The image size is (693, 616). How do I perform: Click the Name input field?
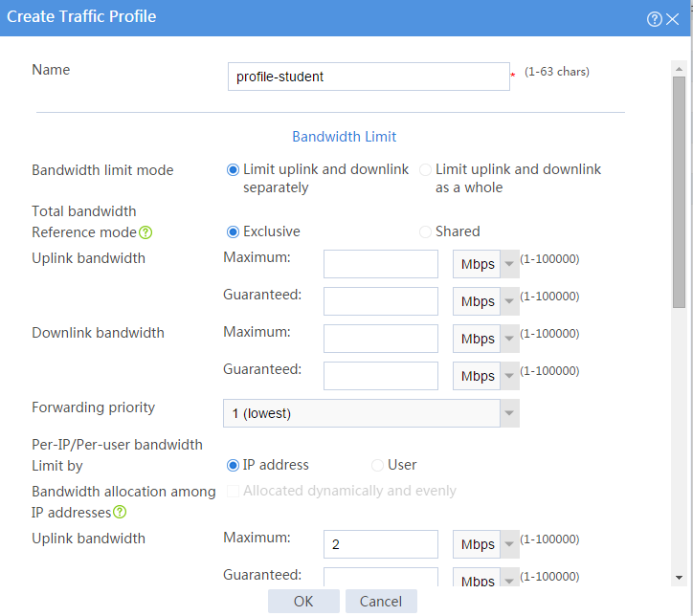pos(369,77)
